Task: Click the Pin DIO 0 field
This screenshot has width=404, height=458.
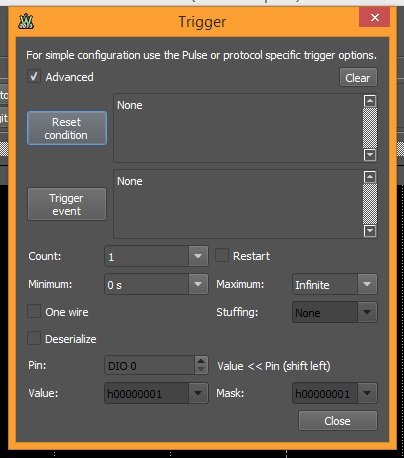Action: tap(150, 366)
